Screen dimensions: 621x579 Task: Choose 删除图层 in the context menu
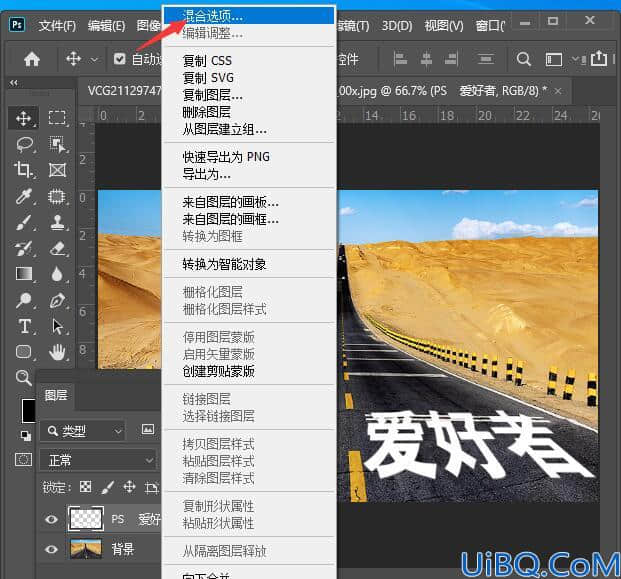[x=249, y=112]
